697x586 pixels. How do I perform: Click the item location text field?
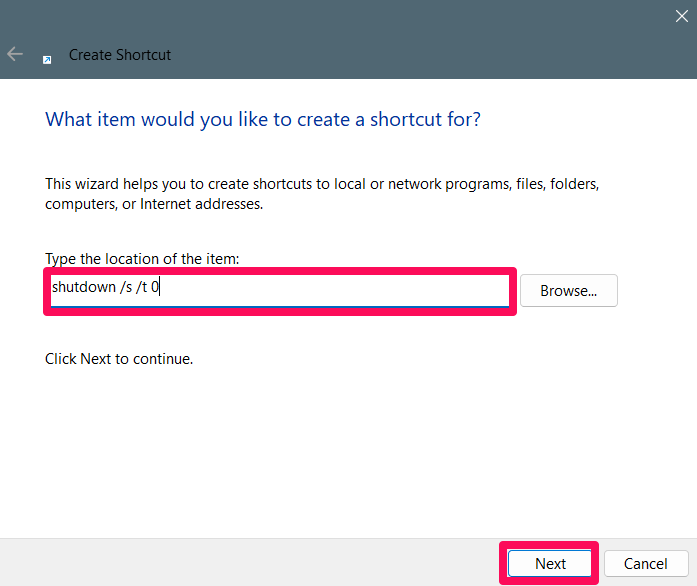click(x=280, y=291)
